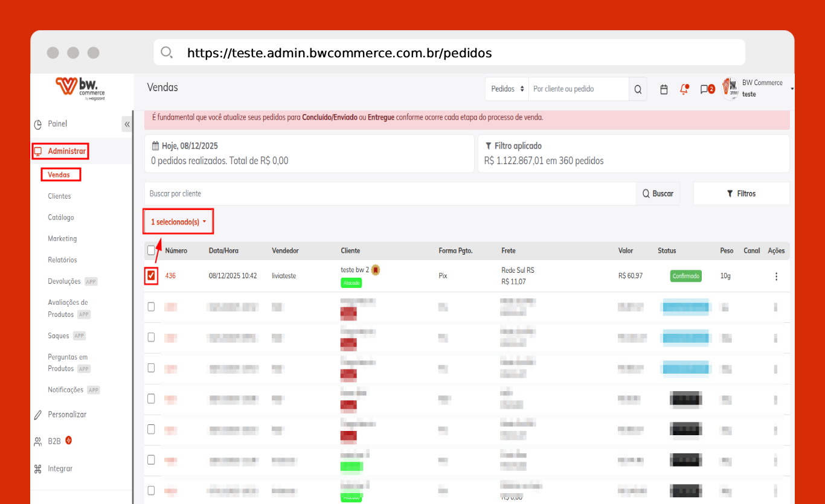
Task: Open the calendar icon in header
Action: [x=664, y=89]
